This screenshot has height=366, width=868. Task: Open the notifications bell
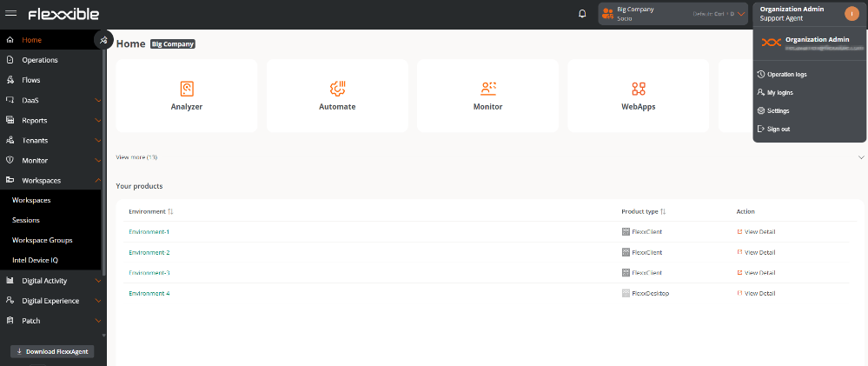[x=582, y=14]
